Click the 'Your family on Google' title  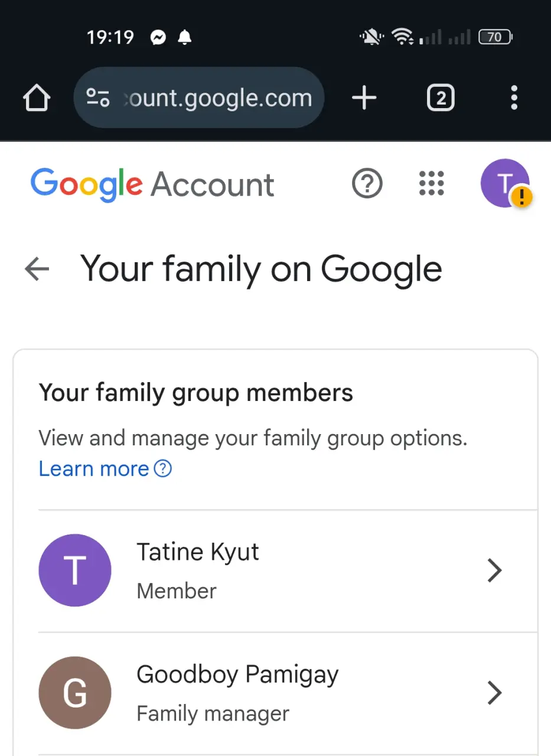pyautogui.click(x=261, y=269)
